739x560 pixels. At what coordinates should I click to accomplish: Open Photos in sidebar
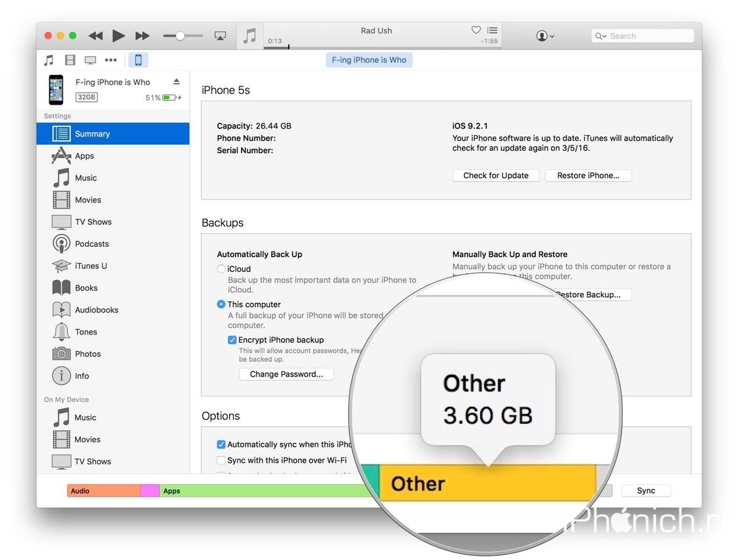point(113,354)
